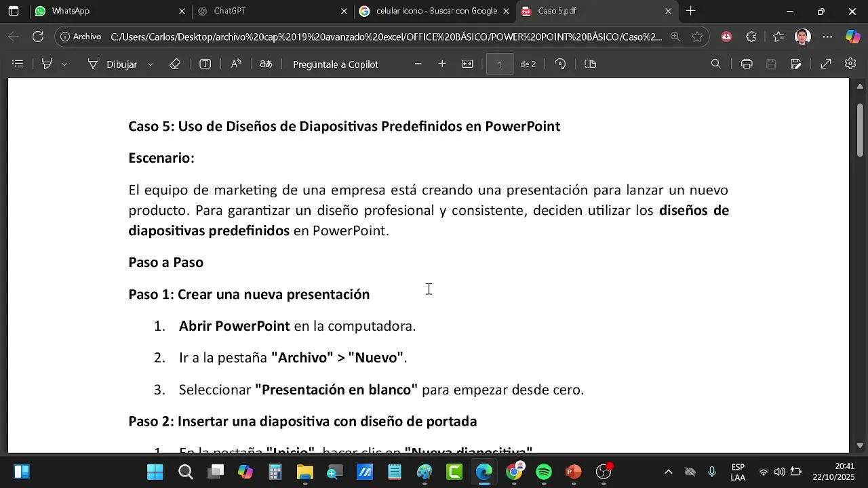Expand highlighter color options dropdown
The height and width of the screenshot is (488, 868).
click(x=64, y=64)
